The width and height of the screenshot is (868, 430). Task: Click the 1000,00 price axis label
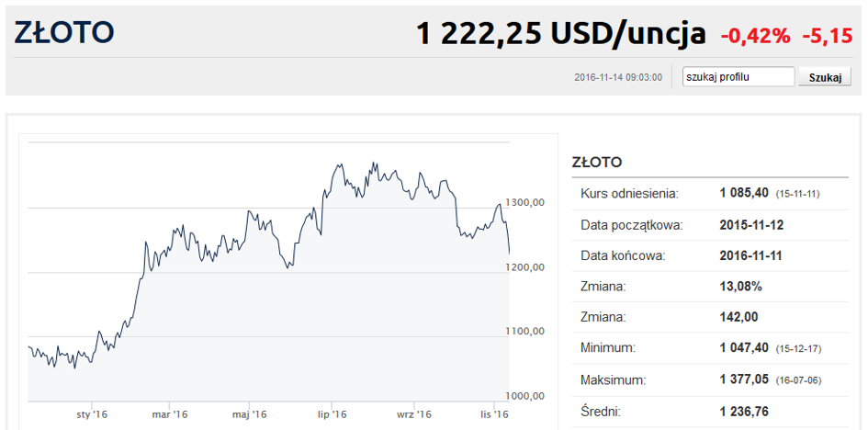coord(524,396)
